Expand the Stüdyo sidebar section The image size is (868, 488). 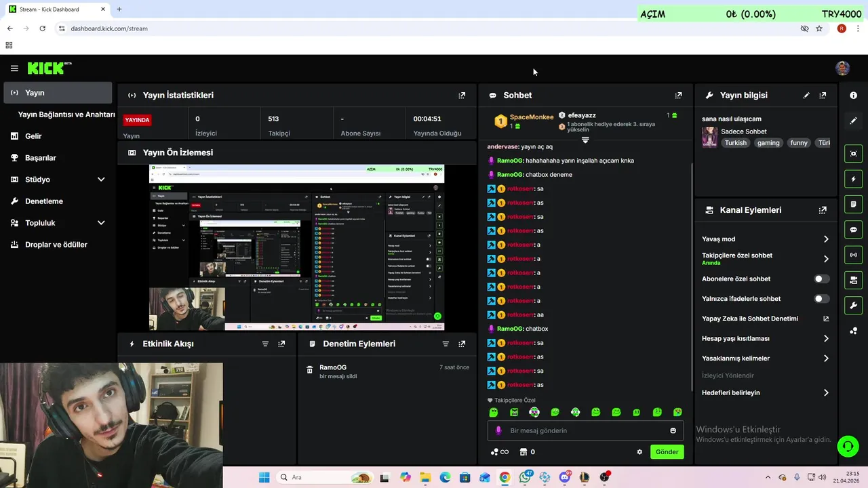(x=101, y=180)
